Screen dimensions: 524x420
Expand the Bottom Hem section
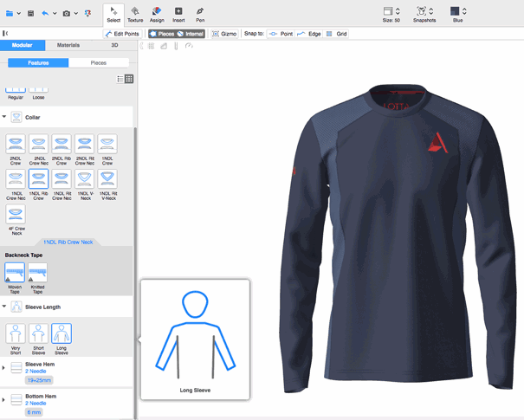click(x=3, y=399)
